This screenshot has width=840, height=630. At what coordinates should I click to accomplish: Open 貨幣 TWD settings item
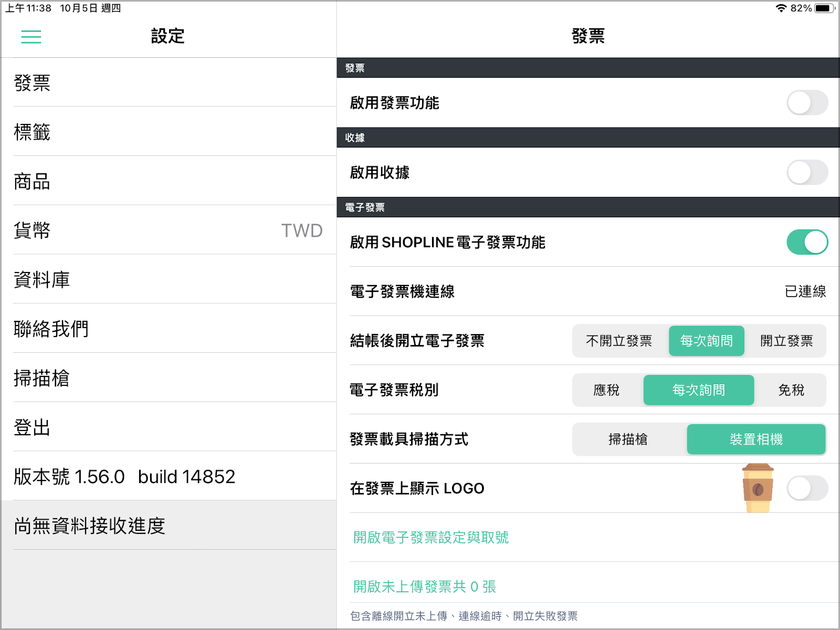pyautogui.click(x=168, y=230)
